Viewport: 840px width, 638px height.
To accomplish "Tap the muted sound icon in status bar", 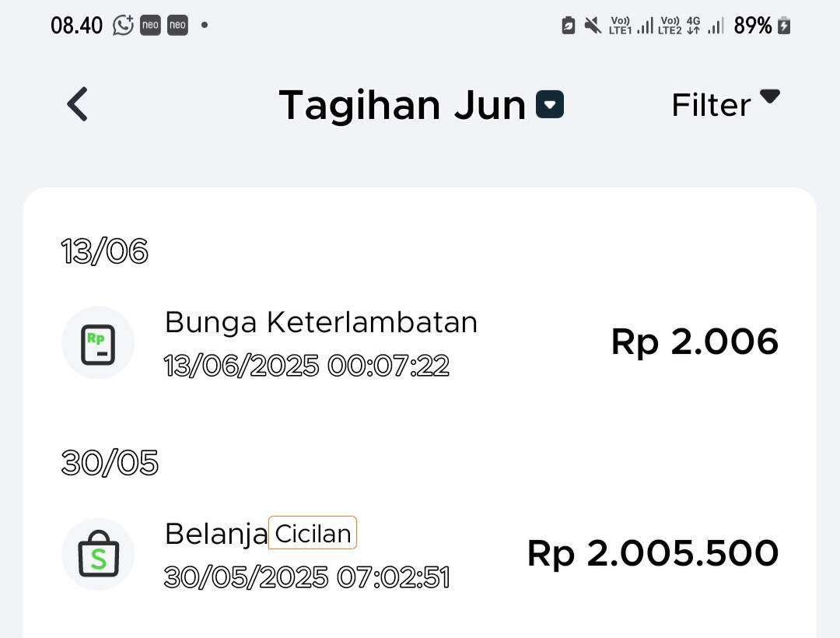I will point(593,25).
